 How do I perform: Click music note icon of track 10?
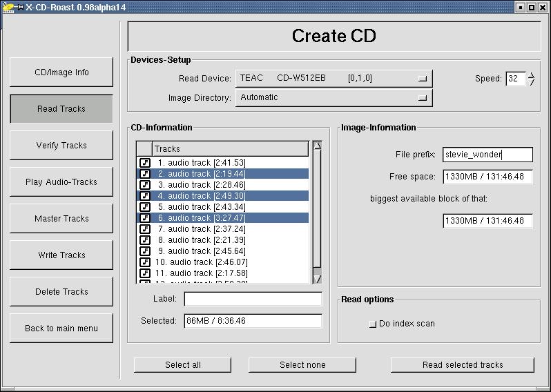[145, 262]
